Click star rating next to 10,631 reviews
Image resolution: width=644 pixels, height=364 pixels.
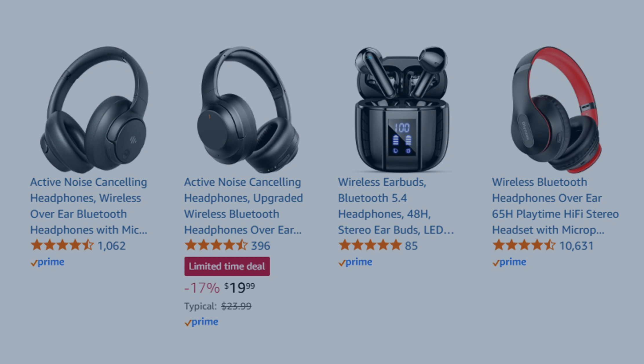[524, 245]
